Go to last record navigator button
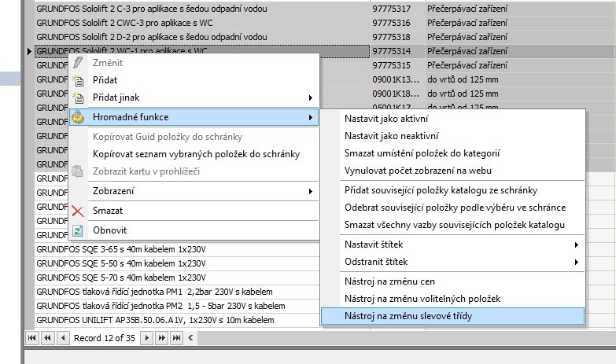The image size is (616, 364). [177, 338]
